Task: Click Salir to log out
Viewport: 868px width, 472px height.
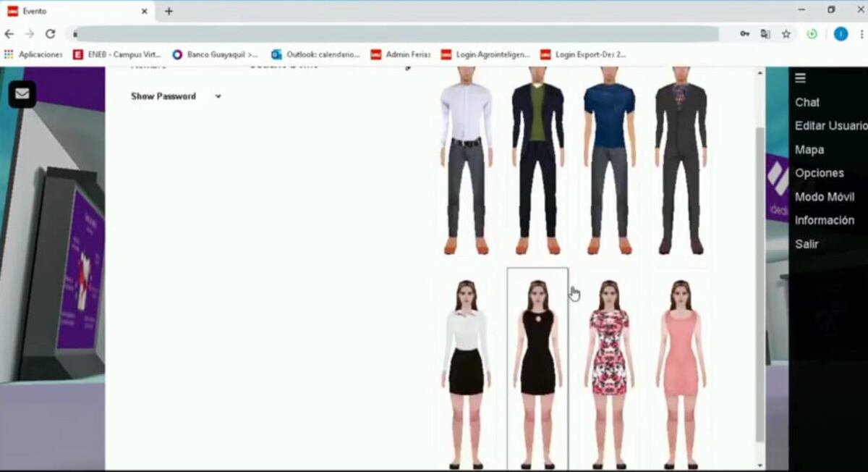Action: pos(807,244)
